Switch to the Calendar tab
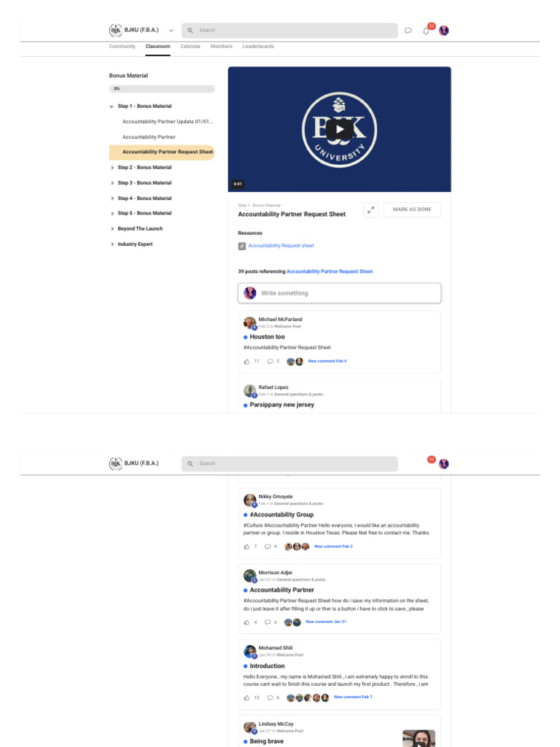Viewport: 560px width, 747px height. coord(190,47)
